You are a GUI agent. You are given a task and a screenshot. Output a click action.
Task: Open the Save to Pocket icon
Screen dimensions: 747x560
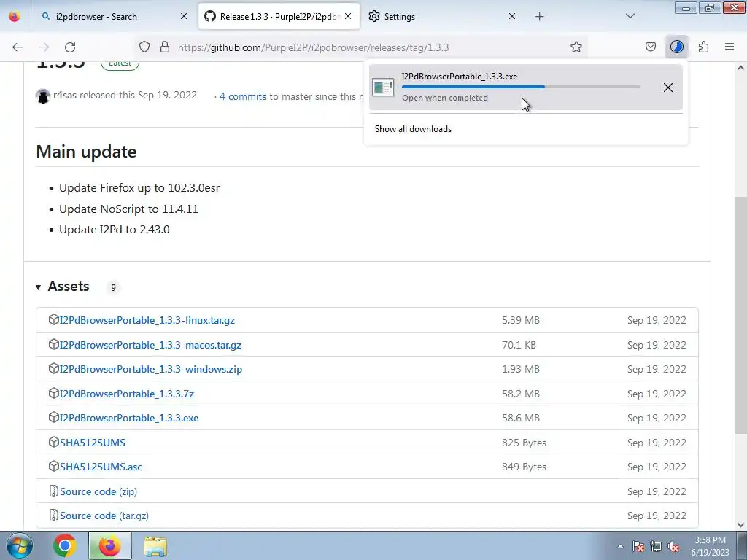(x=650, y=47)
